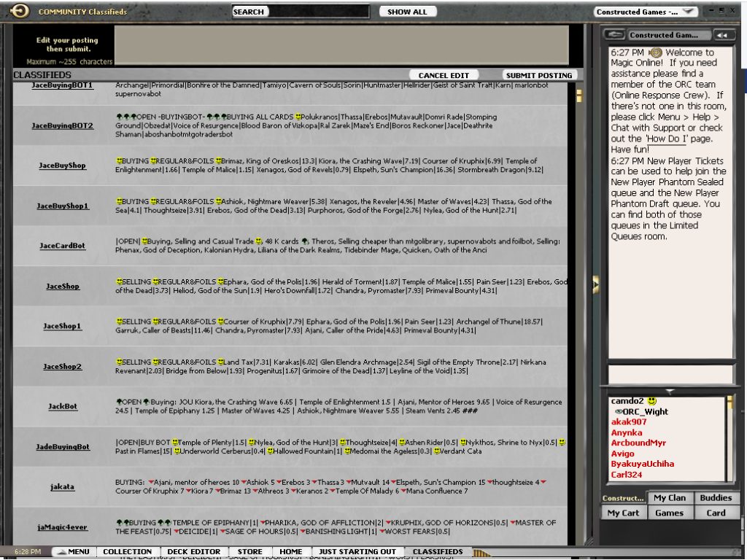Open the JadeBuyingBot username link

click(x=63, y=447)
